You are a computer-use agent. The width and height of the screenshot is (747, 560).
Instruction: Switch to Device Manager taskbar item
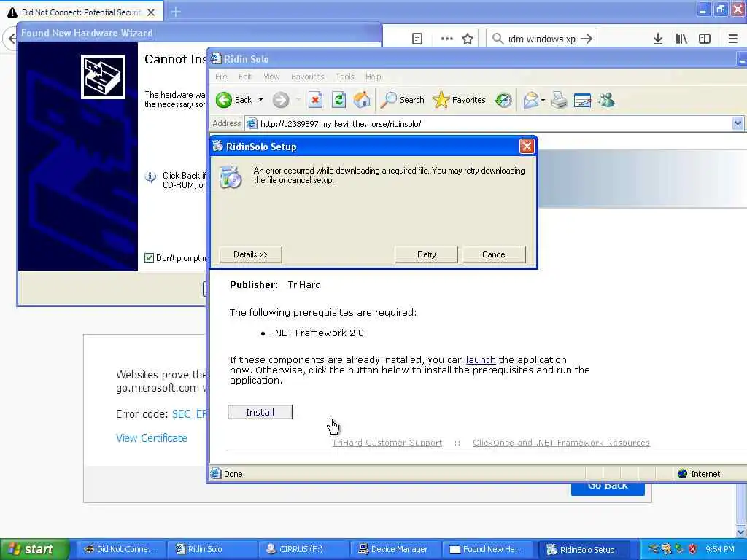click(395, 549)
